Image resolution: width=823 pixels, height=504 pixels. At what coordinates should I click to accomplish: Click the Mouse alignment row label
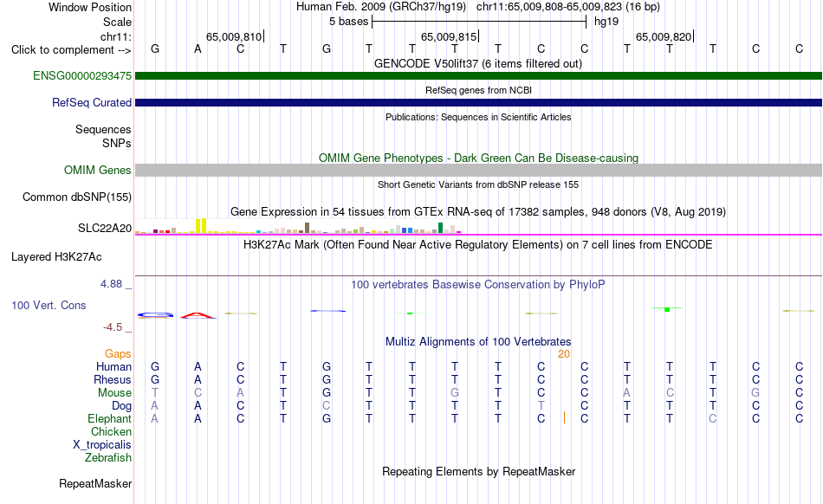pos(114,393)
